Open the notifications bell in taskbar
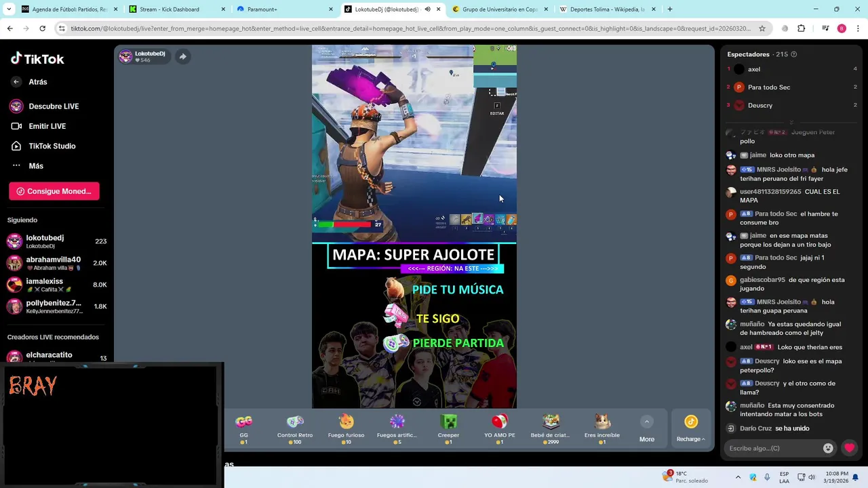 (856, 477)
